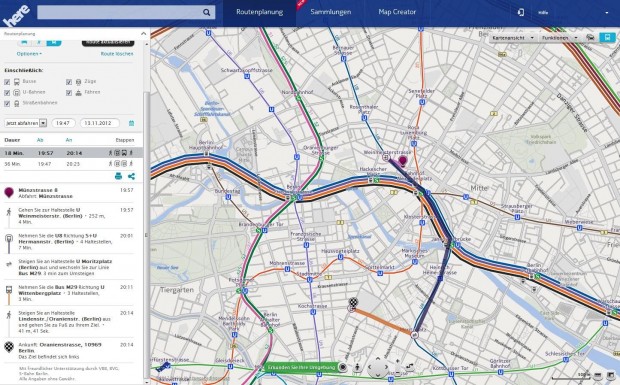Click the purple start marker on map
620x385 pixels.
pos(403,161)
